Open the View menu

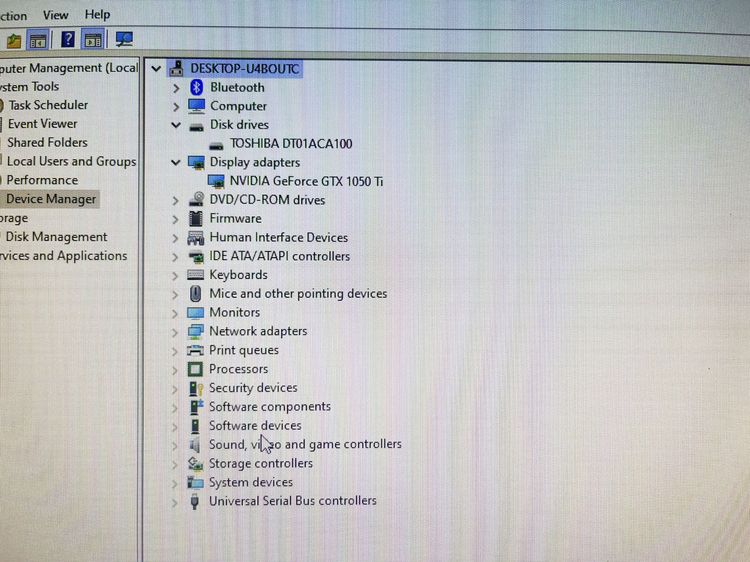coord(55,15)
